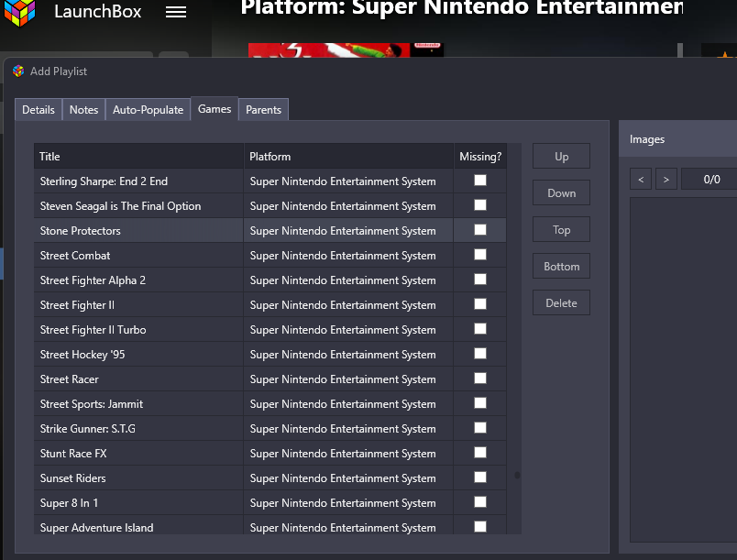Click the Street Racer title
This screenshot has height=560, width=737.
point(70,379)
